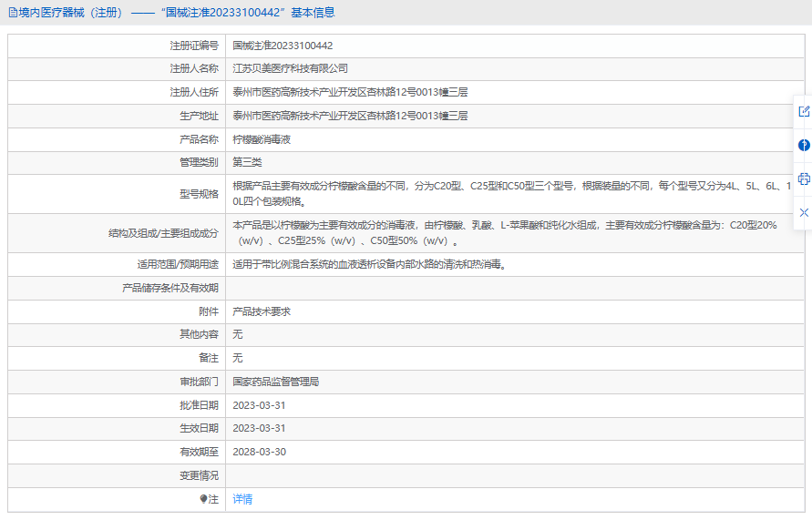The width and height of the screenshot is (812, 520).
Task: Click the 结构及组成 composition description text
Action: (505, 233)
